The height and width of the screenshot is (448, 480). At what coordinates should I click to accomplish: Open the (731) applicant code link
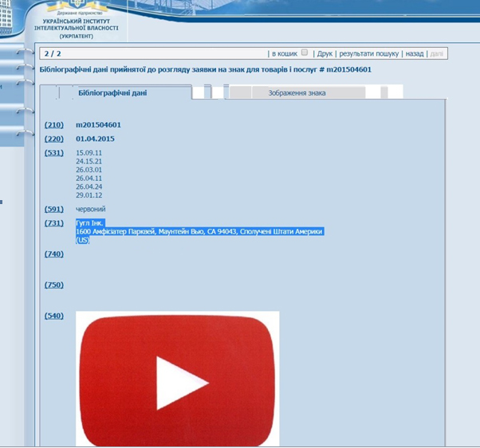(x=53, y=223)
